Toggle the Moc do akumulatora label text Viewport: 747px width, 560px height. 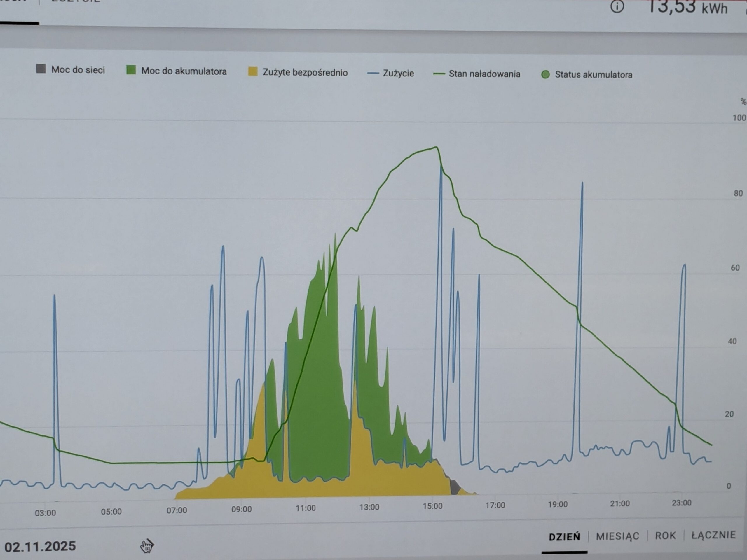click(184, 71)
